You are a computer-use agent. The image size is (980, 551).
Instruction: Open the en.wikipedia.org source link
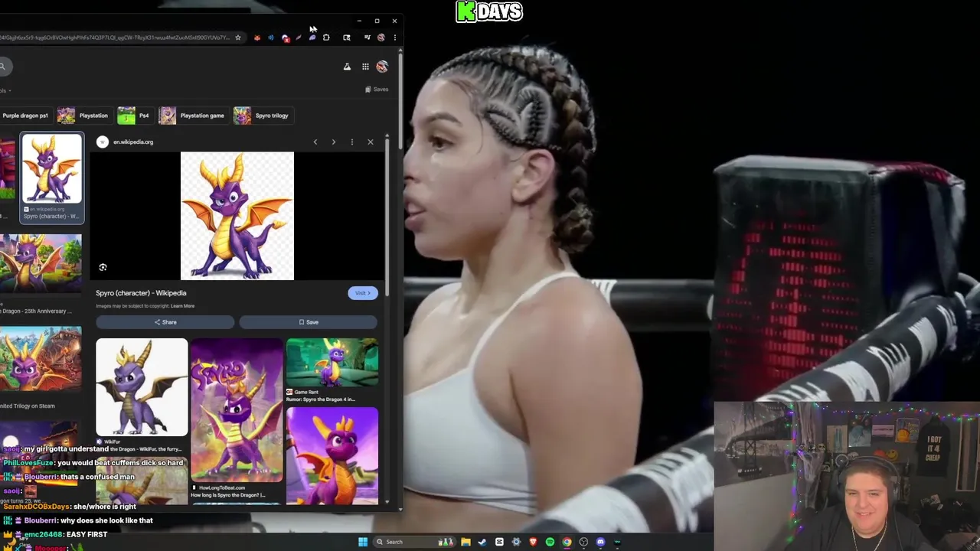(x=133, y=142)
